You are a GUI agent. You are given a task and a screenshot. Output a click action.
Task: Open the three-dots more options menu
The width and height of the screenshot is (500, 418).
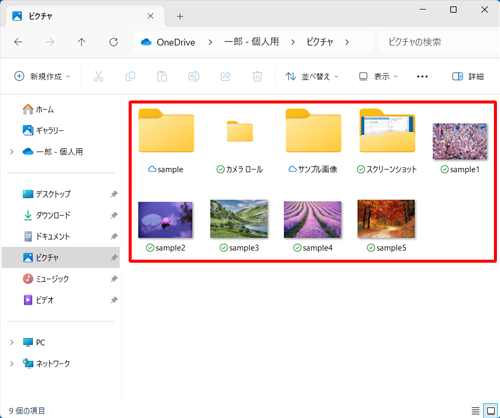(422, 77)
